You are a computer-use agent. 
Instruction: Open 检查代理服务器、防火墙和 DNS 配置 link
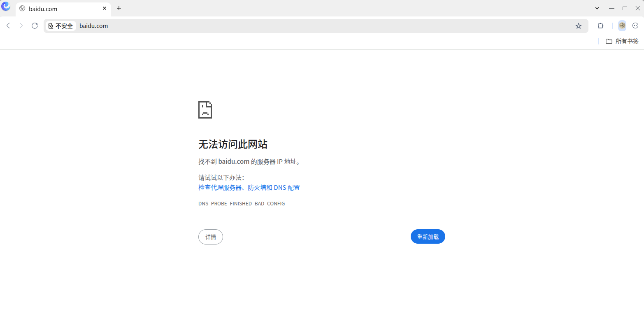249,188
